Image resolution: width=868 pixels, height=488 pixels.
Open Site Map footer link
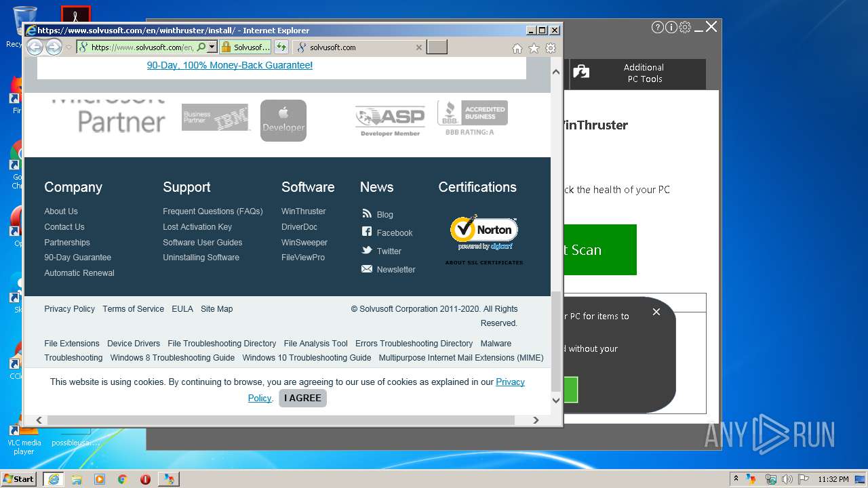(217, 309)
